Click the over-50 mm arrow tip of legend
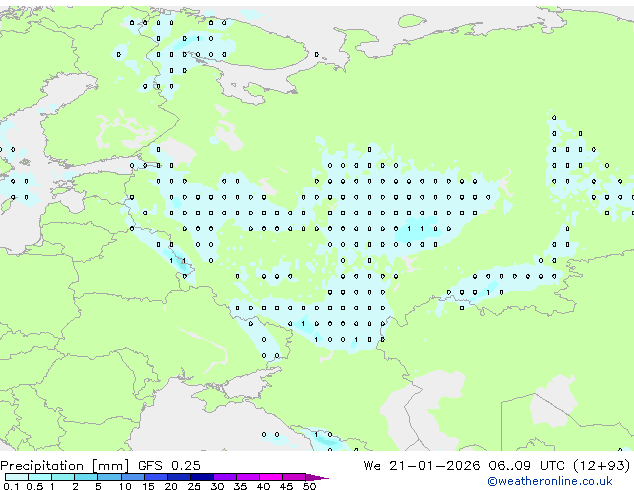The height and width of the screenshot is (490, 634). pos(317,477)
